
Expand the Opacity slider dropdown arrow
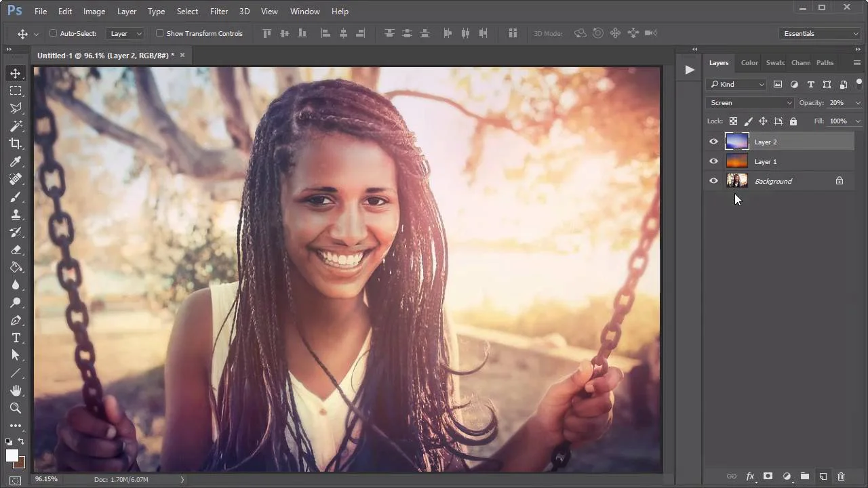click(858, 103)
